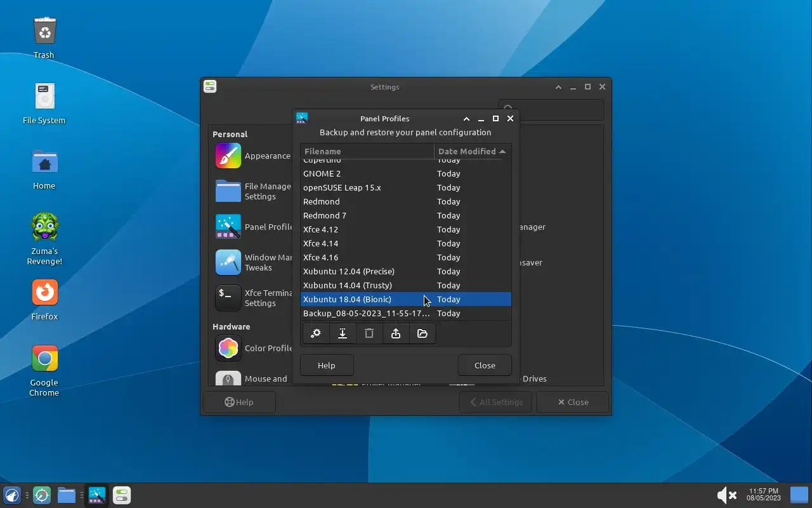The width and height of the screenshot is (812, 508).
Task: Import a profile (open folder icon)
Action: point(422,333)
